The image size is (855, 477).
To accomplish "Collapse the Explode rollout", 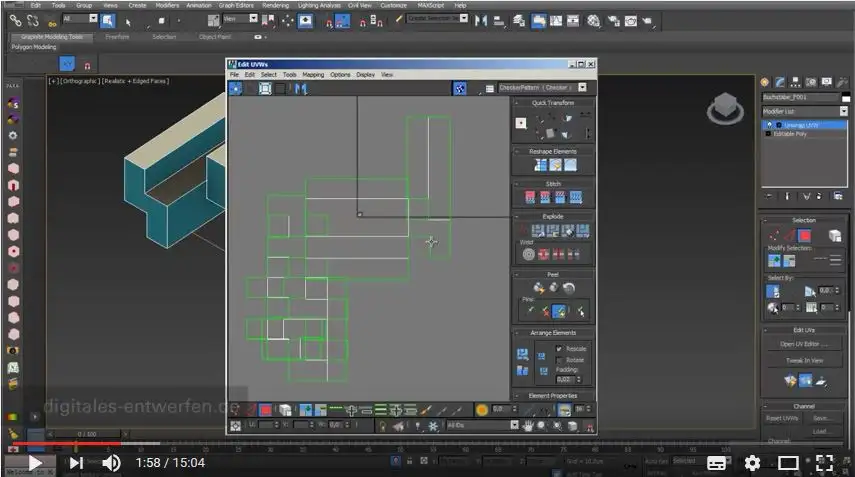I will pos(516,216).
